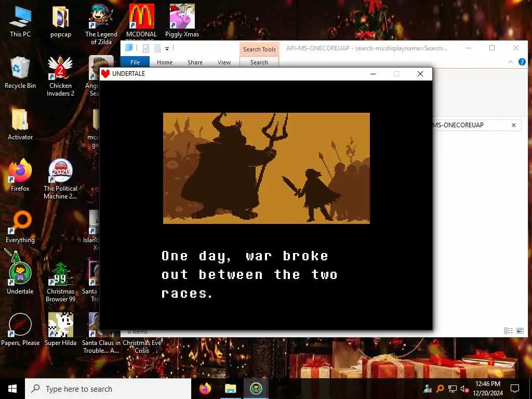Launch The Legend of Zilda shortcut
Screen dimensions: 532x399
coord(101,24)
